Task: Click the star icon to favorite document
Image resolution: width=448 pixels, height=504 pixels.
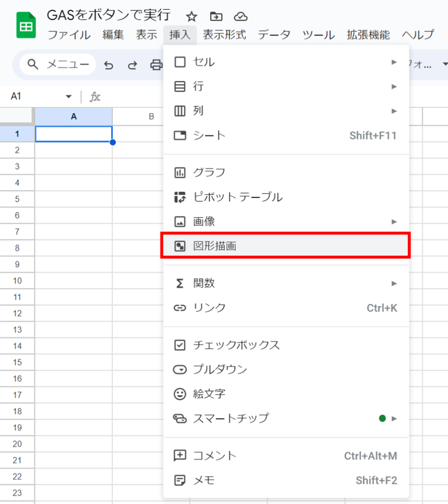Action: pyautogui.click(x=192, y=16)
